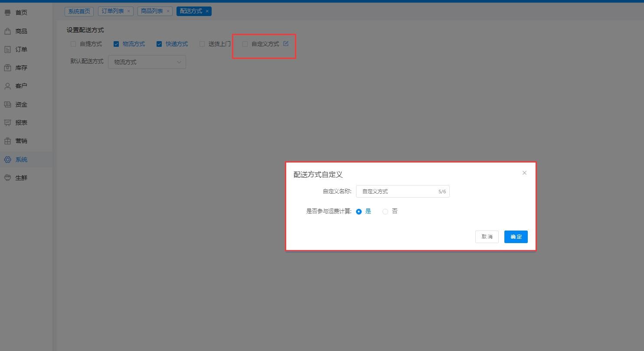Viewport: 644px width, 351px height.
Task: Click edit icon beside 自定义方式
Action: [286, 43]
